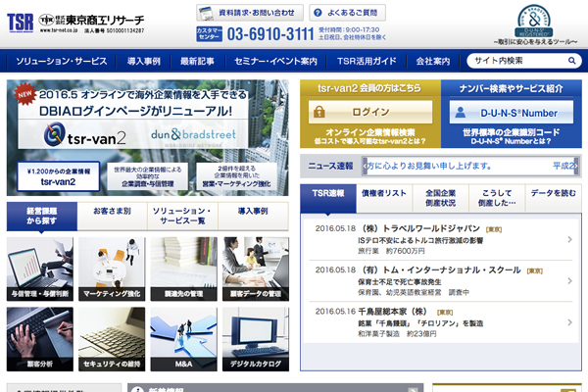This screenshot has height=392, width=588.
Task: Open the 与信管理・与信判断 tile
Action: pos(40,269)
